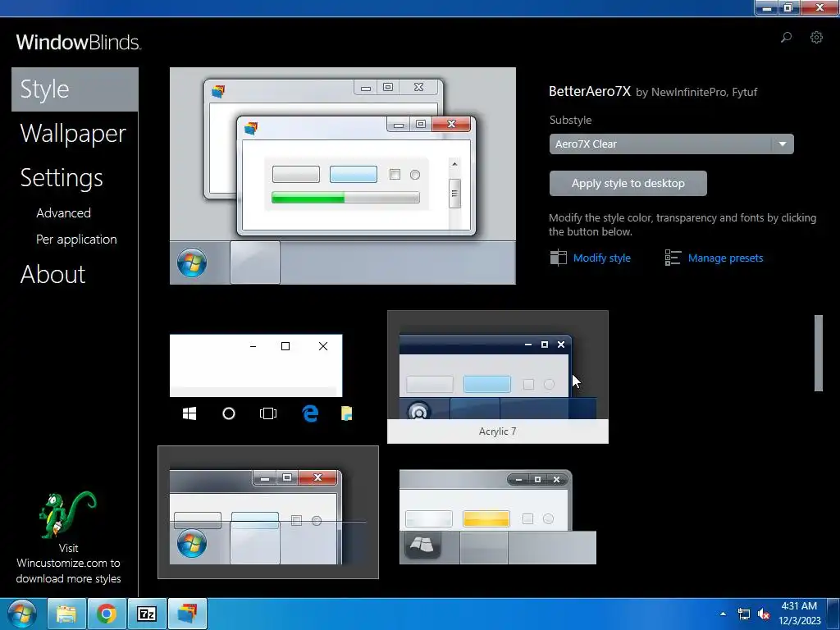Screen dimensions: 840x630
Task: Open the search icon in WindowBlinds header
Action: (786, 38)
